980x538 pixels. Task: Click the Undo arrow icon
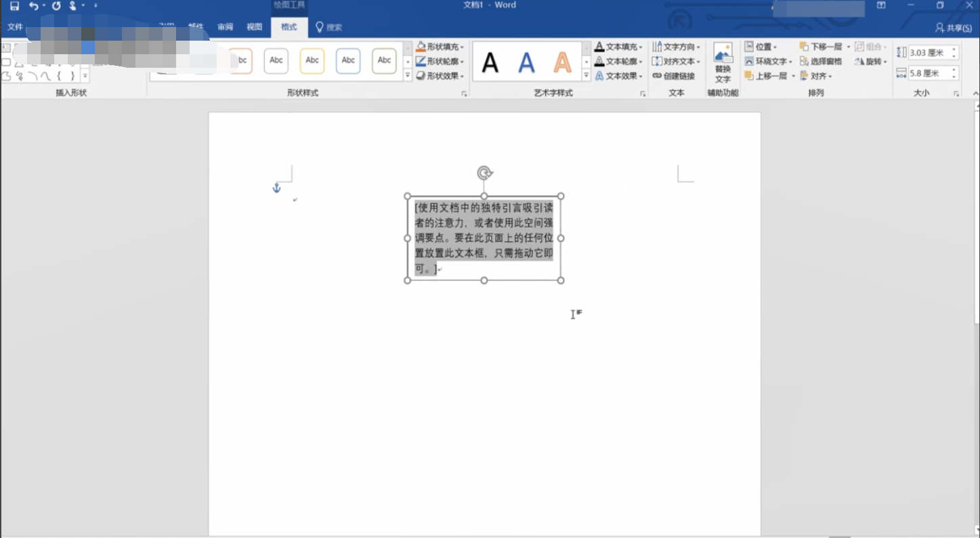tap(34, 6)
